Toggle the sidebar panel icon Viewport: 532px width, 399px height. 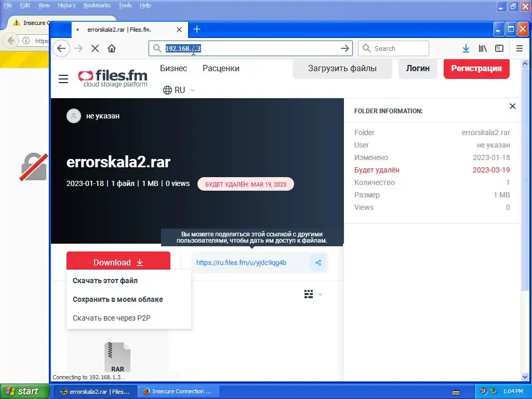499,48
